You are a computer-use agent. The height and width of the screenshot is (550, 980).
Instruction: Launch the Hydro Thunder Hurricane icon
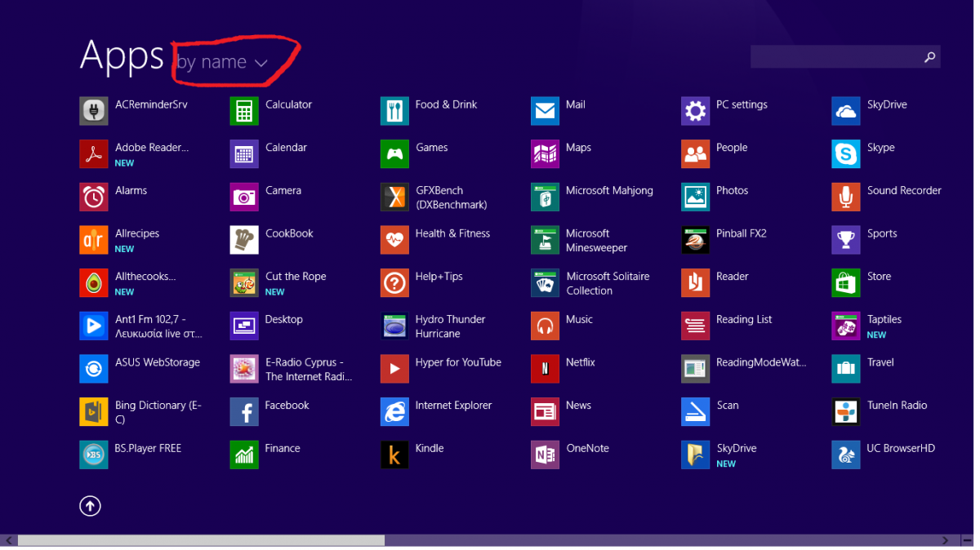[x=394, y=326]
